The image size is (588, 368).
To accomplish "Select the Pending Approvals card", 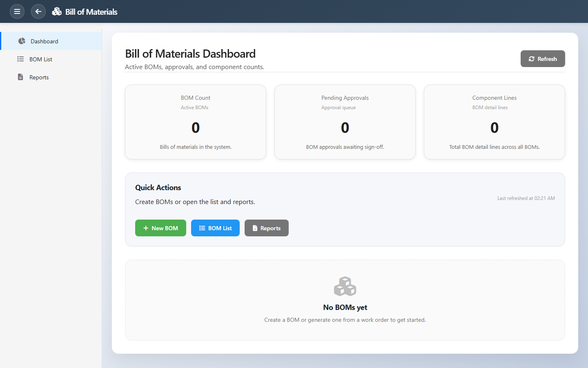I will tap(345, 122).
